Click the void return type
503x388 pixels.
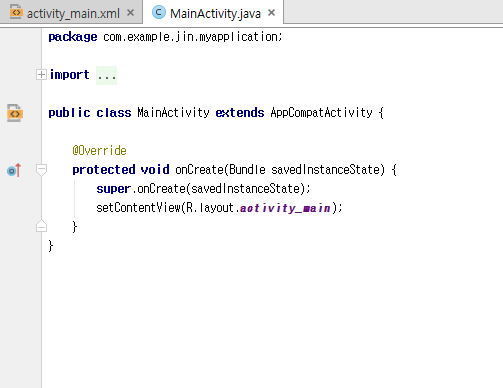click(155, 170)
